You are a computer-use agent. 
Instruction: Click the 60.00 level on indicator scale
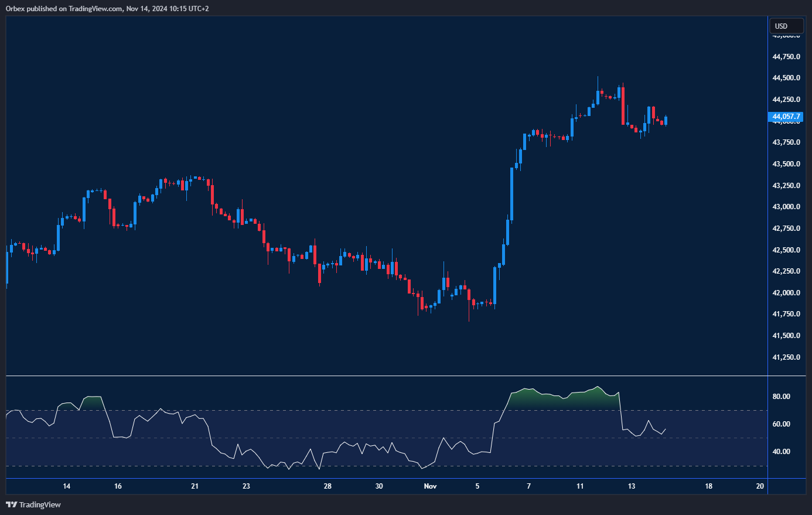pos(781,424)
